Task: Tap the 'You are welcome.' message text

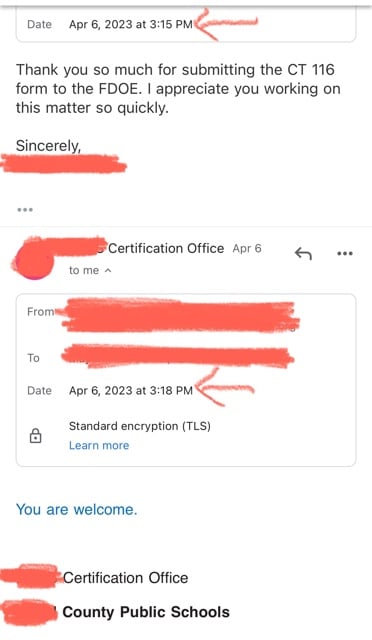Action: 76,509
